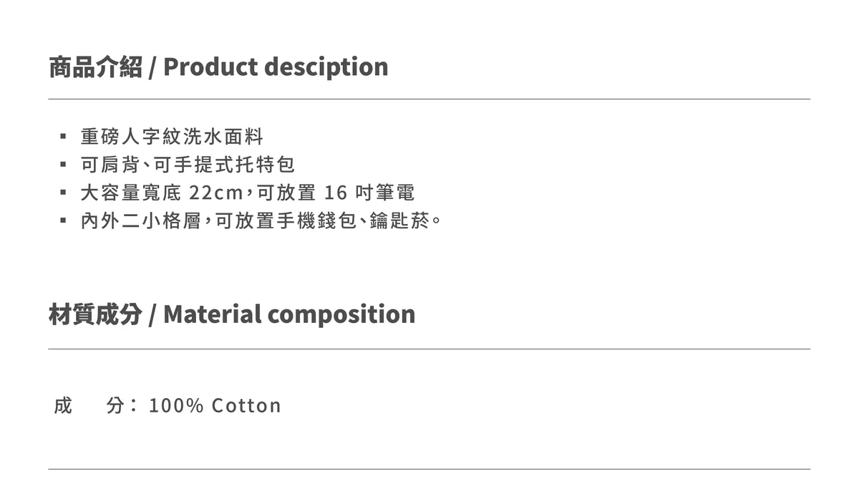Click the "Product desciption" English heading
This screenshot has width=859, height=504.
[x=276, y=67]
